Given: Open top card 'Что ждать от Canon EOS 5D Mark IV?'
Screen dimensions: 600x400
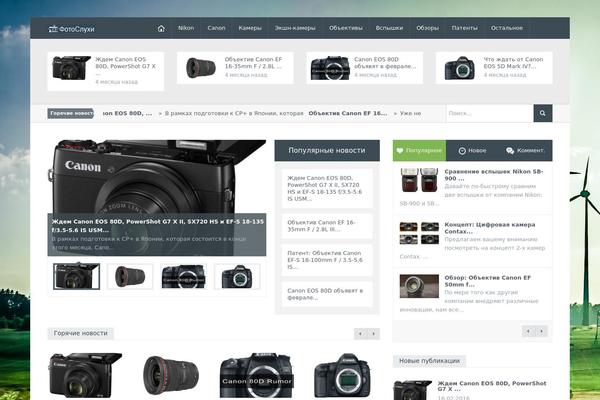Looking at the screenshot, I should pyautogui.click(x=513, y=63).
